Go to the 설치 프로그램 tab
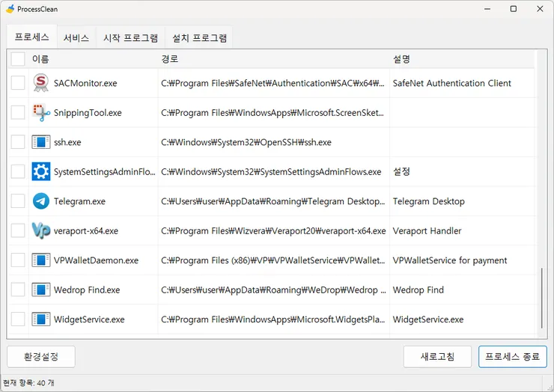The width and height of the screenshot is (554, 392). [x=199, y=38]
